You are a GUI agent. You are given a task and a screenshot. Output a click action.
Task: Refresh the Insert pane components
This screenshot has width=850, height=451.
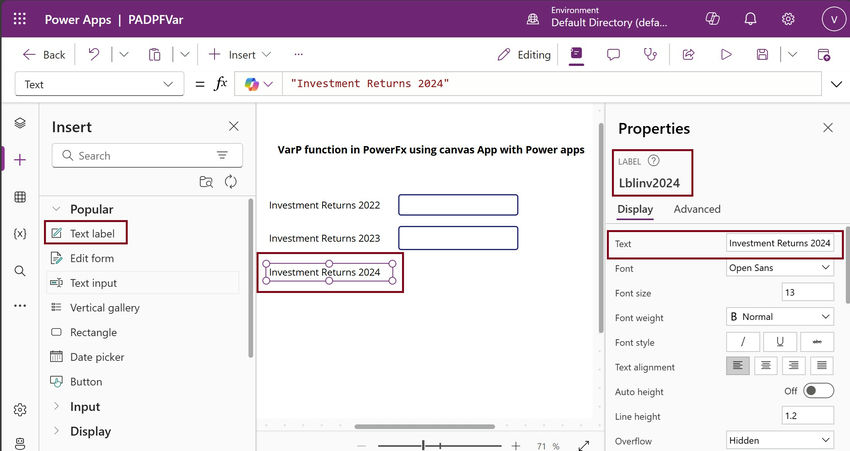[x=231, y=182]
